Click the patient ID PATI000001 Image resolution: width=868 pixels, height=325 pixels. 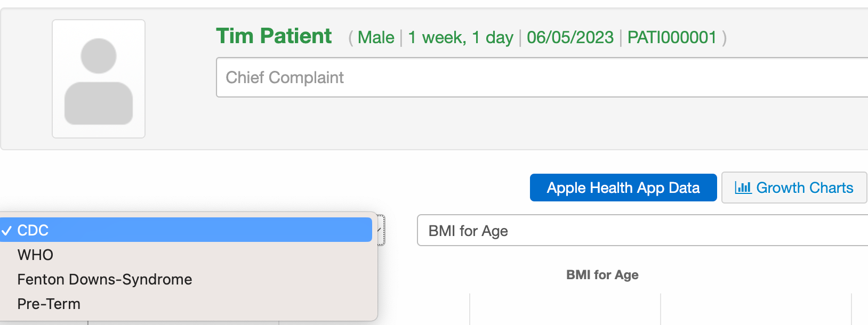pyautogui.click(x=671, y=37)
